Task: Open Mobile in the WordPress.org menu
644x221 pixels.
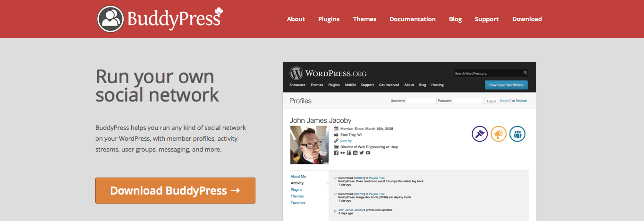Action: (x=350, y=85)
